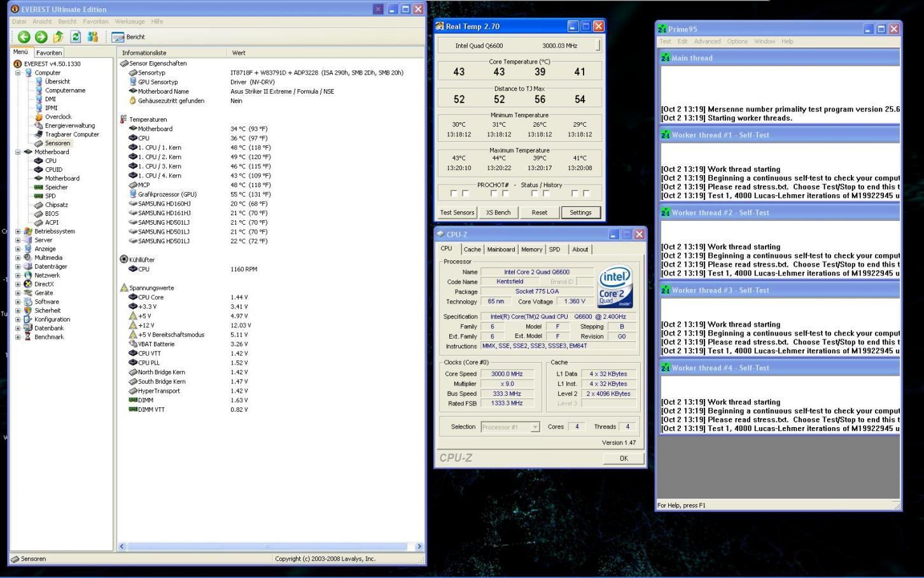Tick first core's PROCHOT Status checkbox
Viewport: 924px width, 578px height.
pyautogui.click(x=454, y=194)
